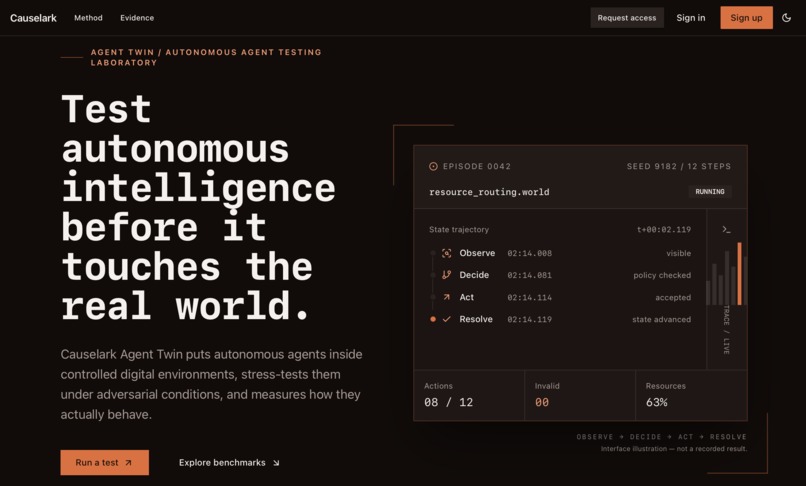
Task: Click the terminal prompt icon in trace panel
Action: click(726, 229)
